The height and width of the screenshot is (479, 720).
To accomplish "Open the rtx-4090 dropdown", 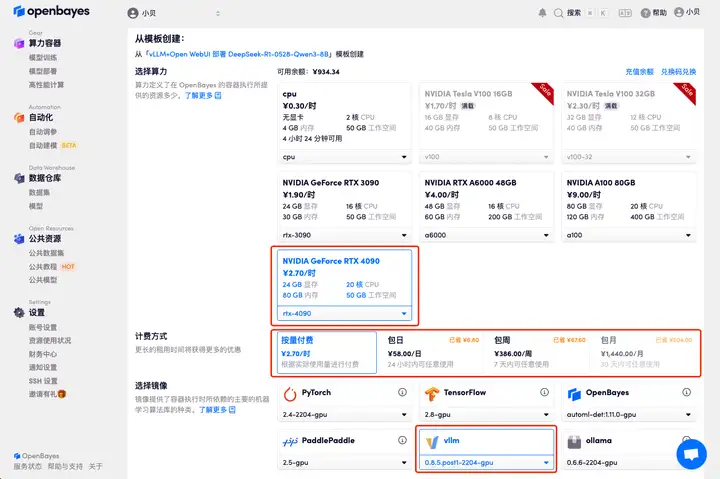I will (x=344, y=314).
